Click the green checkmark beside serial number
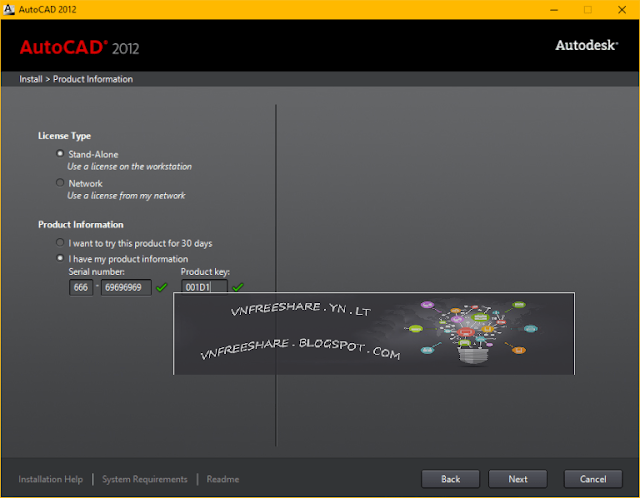The width and height of the screenshot is (640, 498). click(x=162, y=287)
